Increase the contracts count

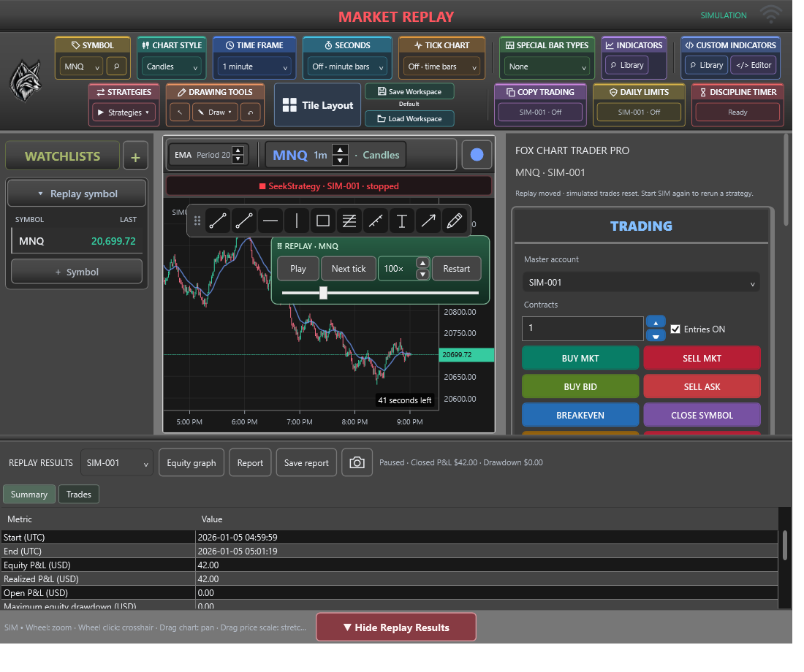tap(656, 322)
